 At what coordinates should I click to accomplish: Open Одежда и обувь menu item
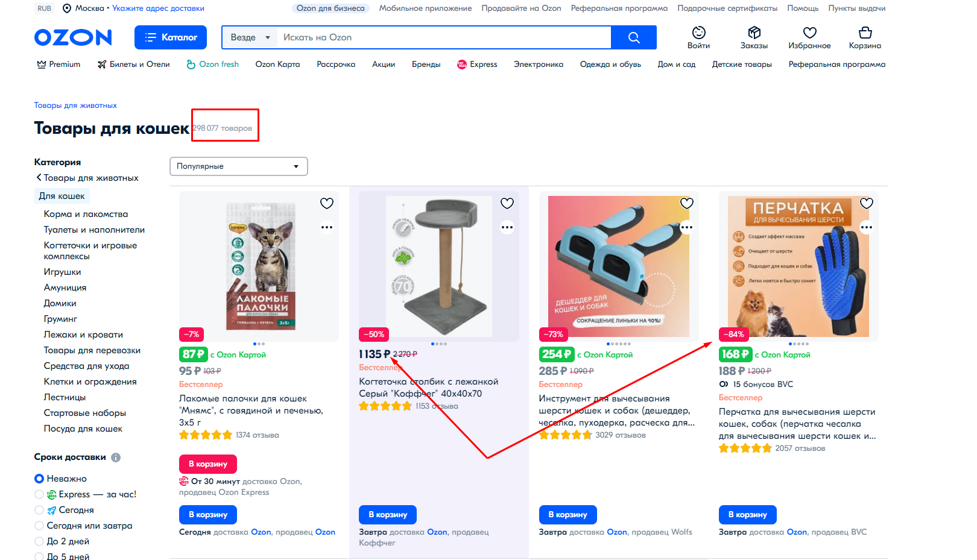point(610,64)
